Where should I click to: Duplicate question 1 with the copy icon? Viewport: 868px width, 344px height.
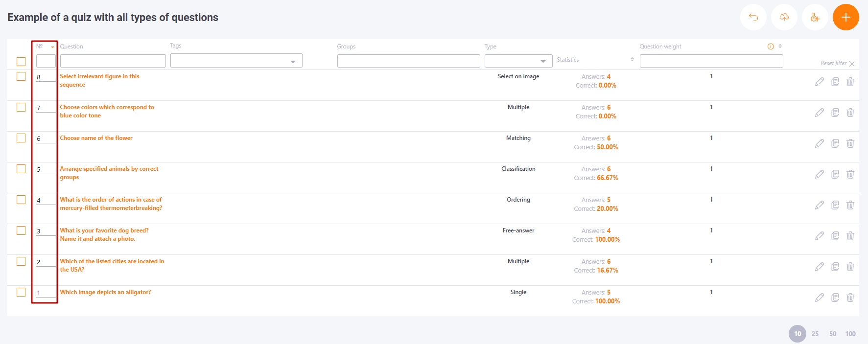(x=835, y=298)
